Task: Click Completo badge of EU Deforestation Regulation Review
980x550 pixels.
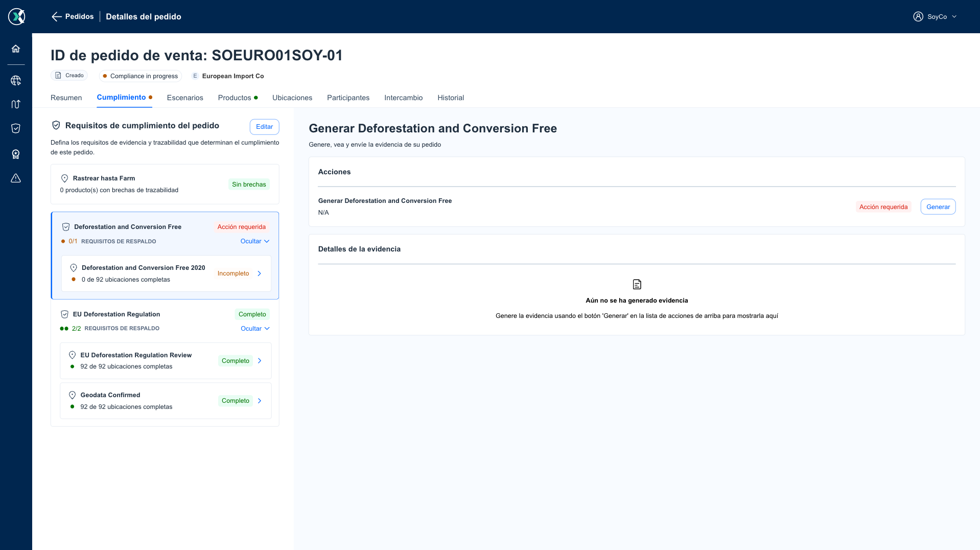Action: tap(236, 361)
